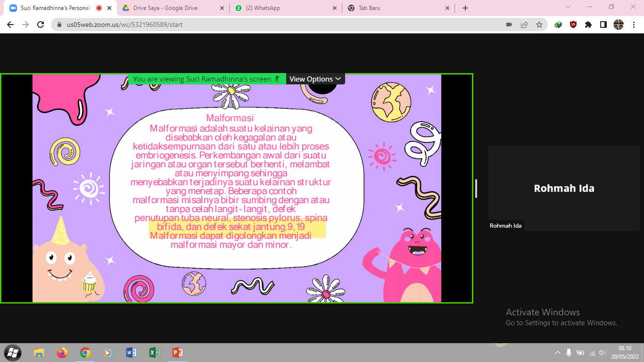
Task: Toggle the Chrome side panel icon
Action: (x=603, y=25)
